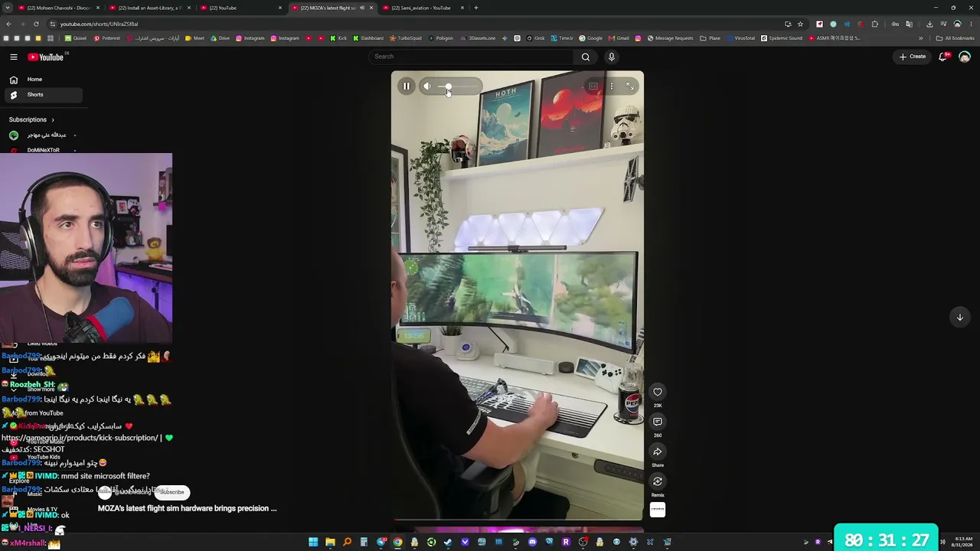This screenshot has height=551, width=980.
Task: Open the Create button
Action: [x=913, y=57]
